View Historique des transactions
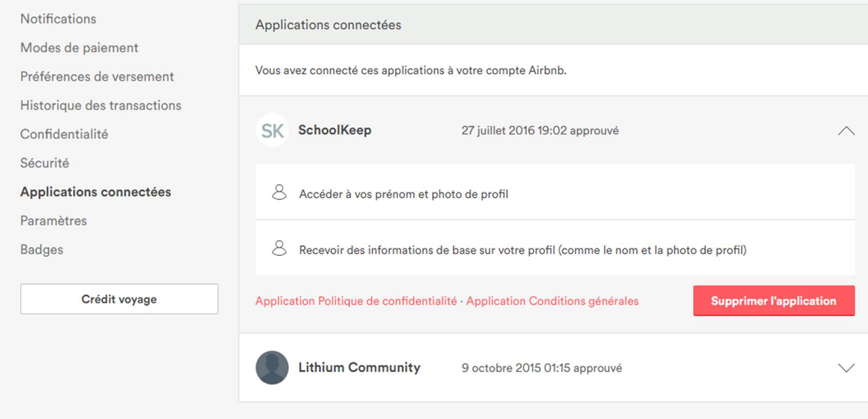The image size is (868, 419). click(100, 105)
